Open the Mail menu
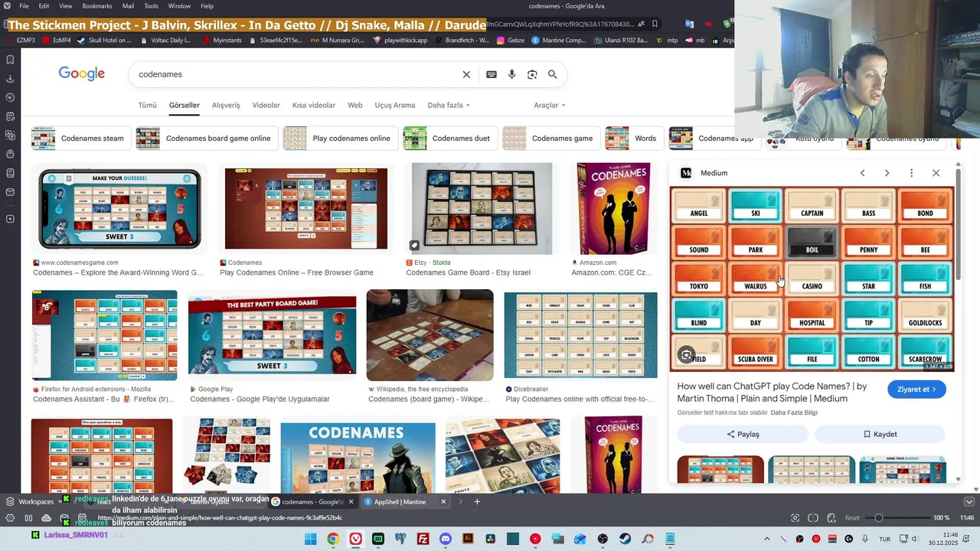 click(x=128, y=6)
